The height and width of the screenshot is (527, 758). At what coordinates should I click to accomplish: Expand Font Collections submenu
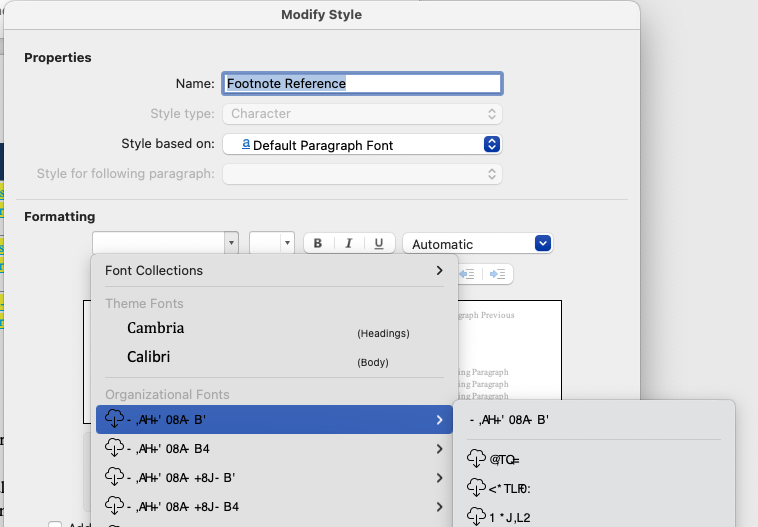point(439,270)
